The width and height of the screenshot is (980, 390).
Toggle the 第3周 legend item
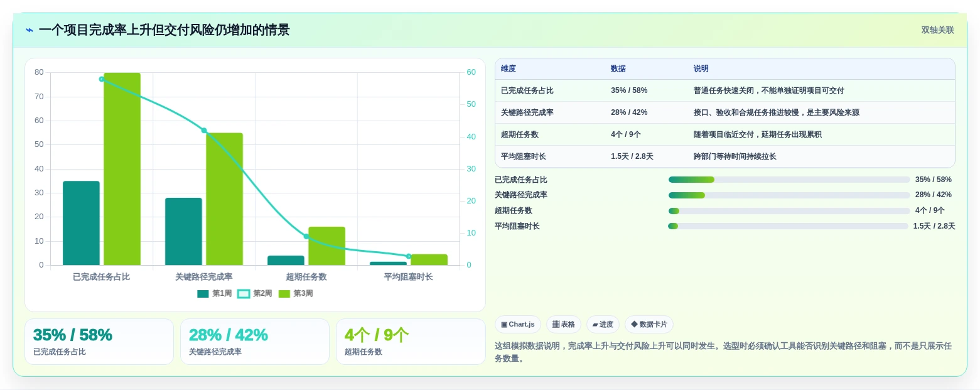pos(296,293)
